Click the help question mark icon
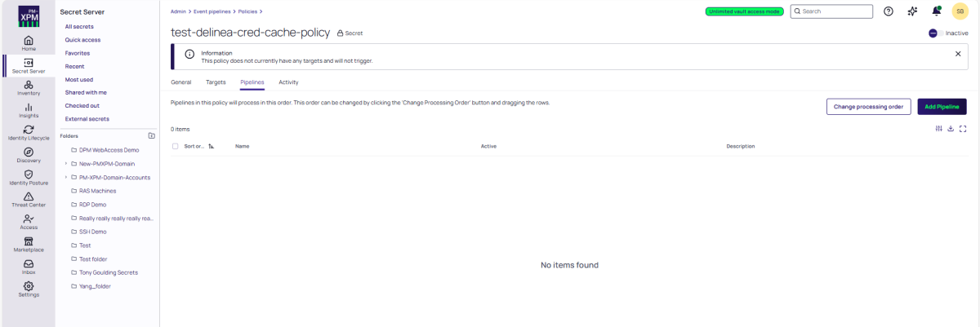Screen dimensions: 980x327 tap(889, 11)
